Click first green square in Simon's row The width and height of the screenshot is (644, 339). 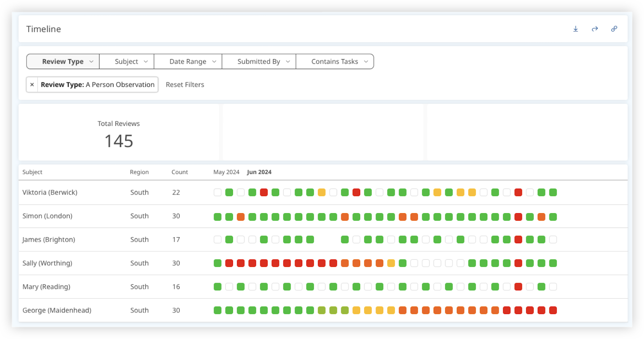click(x=218, y=217)
